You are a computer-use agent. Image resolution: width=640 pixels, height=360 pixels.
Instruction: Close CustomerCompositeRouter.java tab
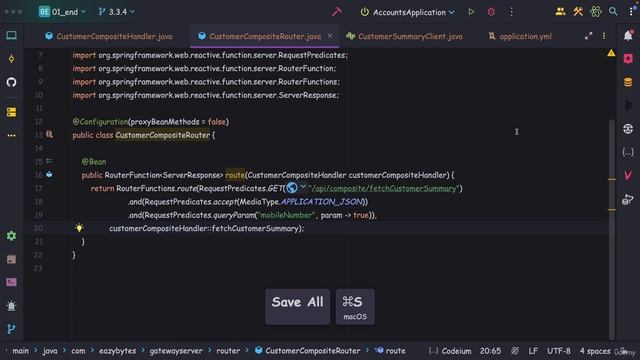click(x=330, y=36)
